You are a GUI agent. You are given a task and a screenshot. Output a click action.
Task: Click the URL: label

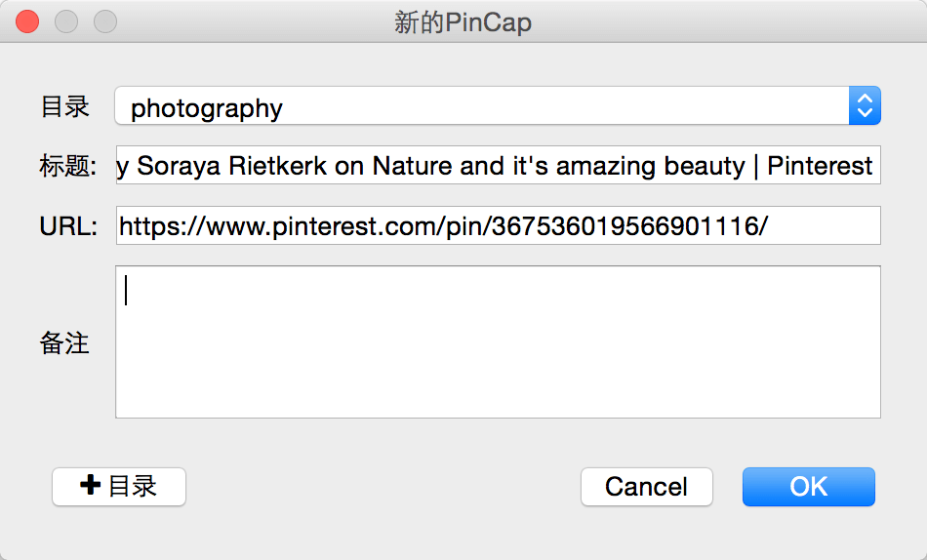[x=68, y=226]
